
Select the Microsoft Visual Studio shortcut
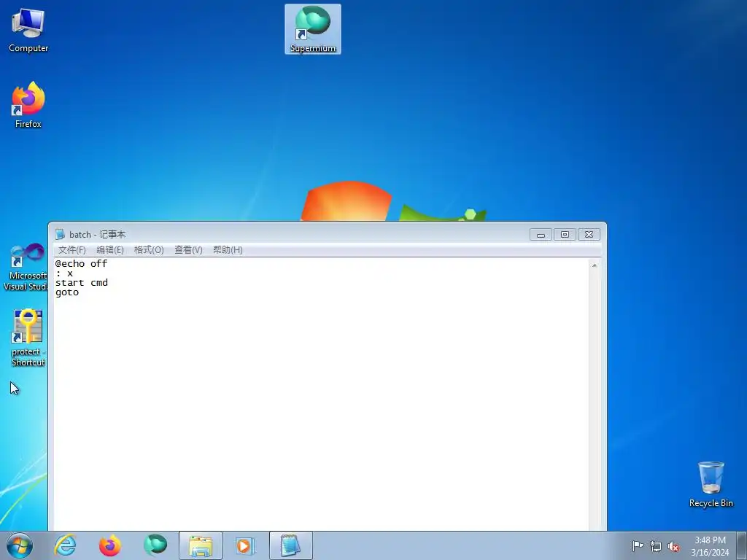pos(26,267)
